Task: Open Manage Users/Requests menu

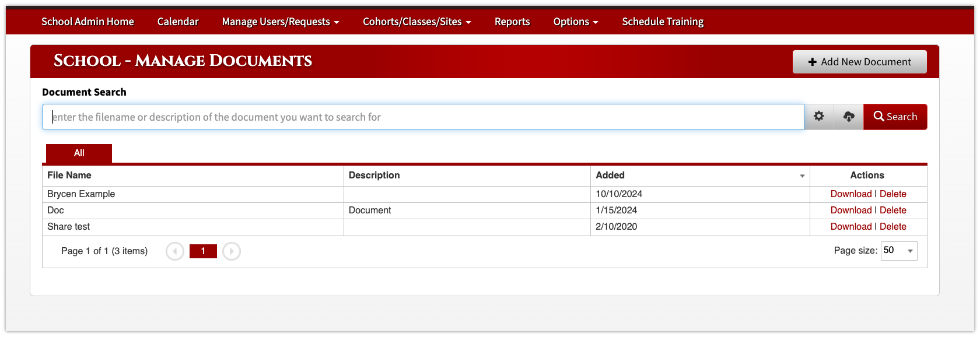Action: point(281,22)
